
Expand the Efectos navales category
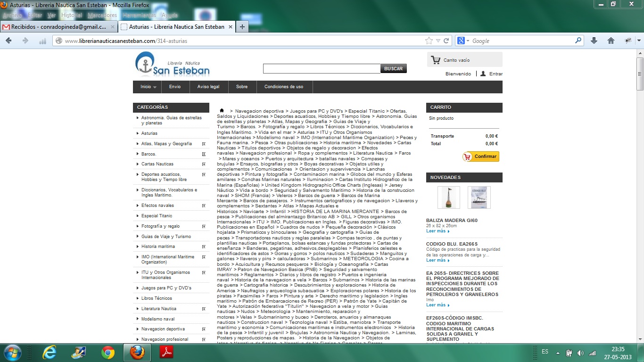pos(204,206)
